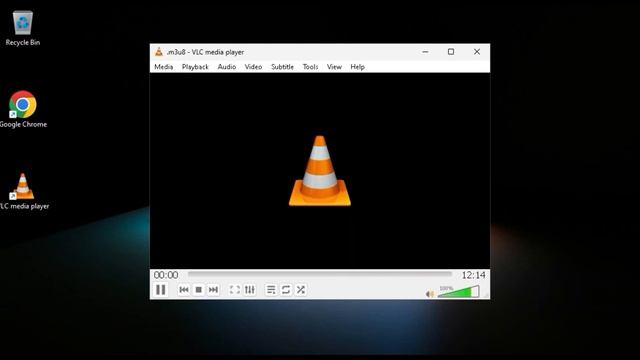The width and height of the screenshot is (640, 360).
Task: Open the Audio menu
Action: [227, 67]
